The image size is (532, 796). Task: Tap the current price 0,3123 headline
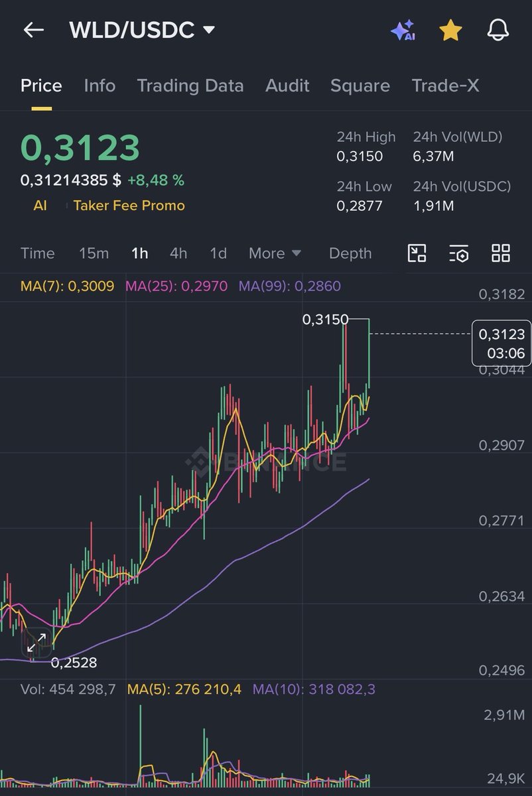click(80, 148)
